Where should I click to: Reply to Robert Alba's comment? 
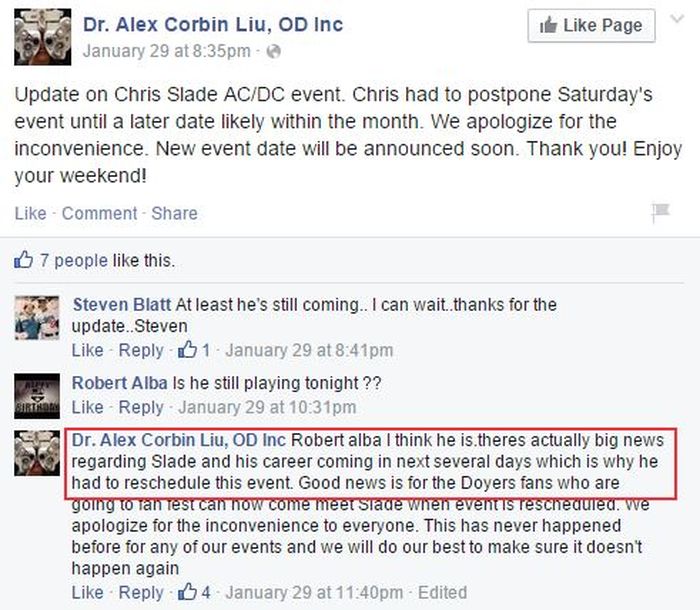click(141, 407)
